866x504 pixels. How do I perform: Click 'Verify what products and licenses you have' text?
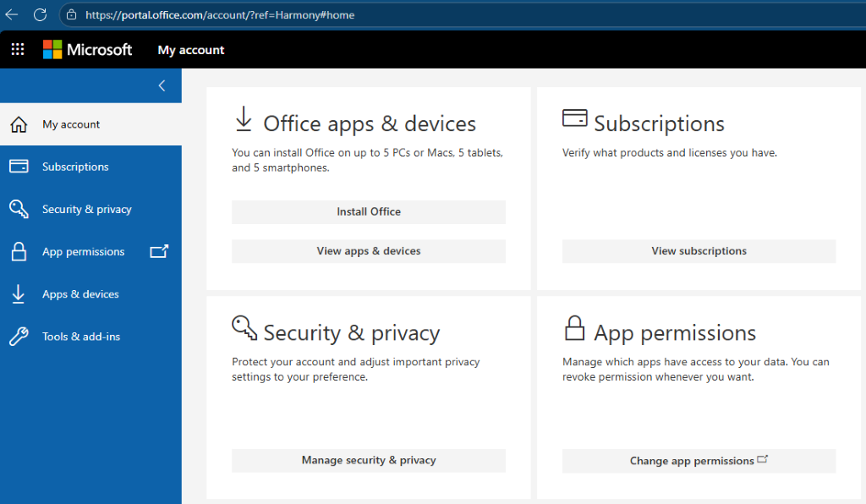tap(670, 153)
